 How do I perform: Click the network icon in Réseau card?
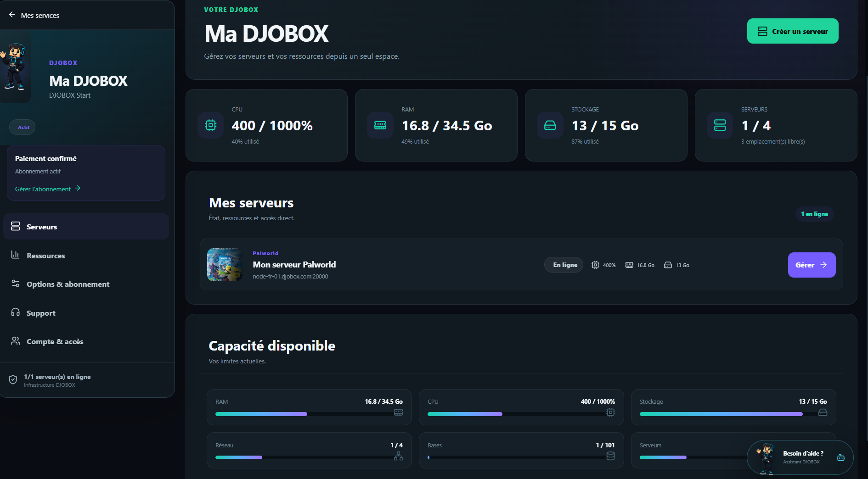pyautogui.click(x=398, y=456)
